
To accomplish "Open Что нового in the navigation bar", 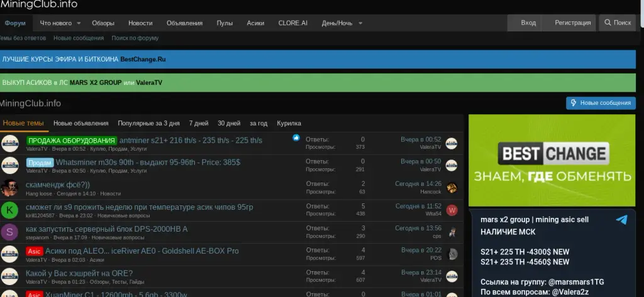I will [55, 23].
